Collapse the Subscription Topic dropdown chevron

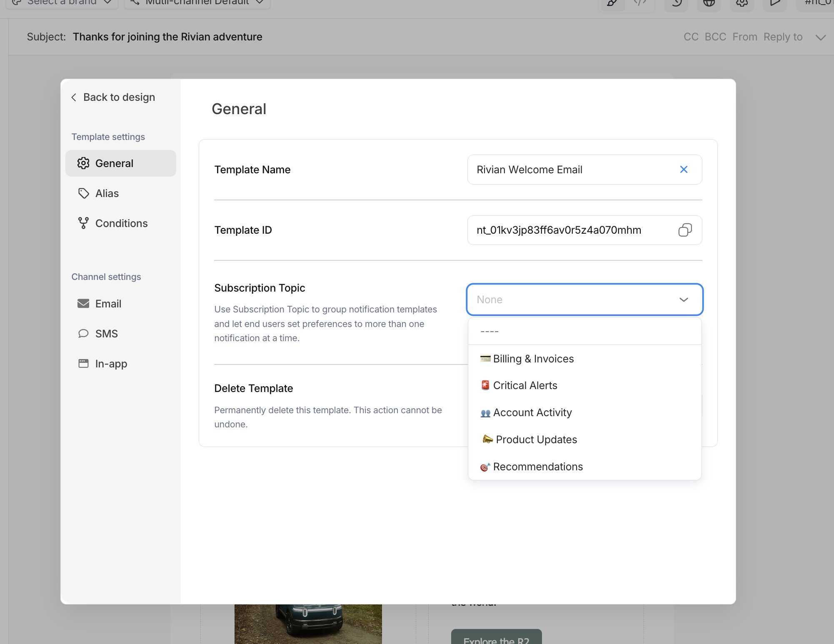(x=684, y=300)
